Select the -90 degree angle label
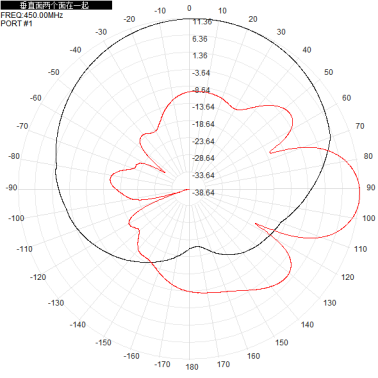Image resolution: width=378 pixels, height=378 pixels. pos(11,188)
